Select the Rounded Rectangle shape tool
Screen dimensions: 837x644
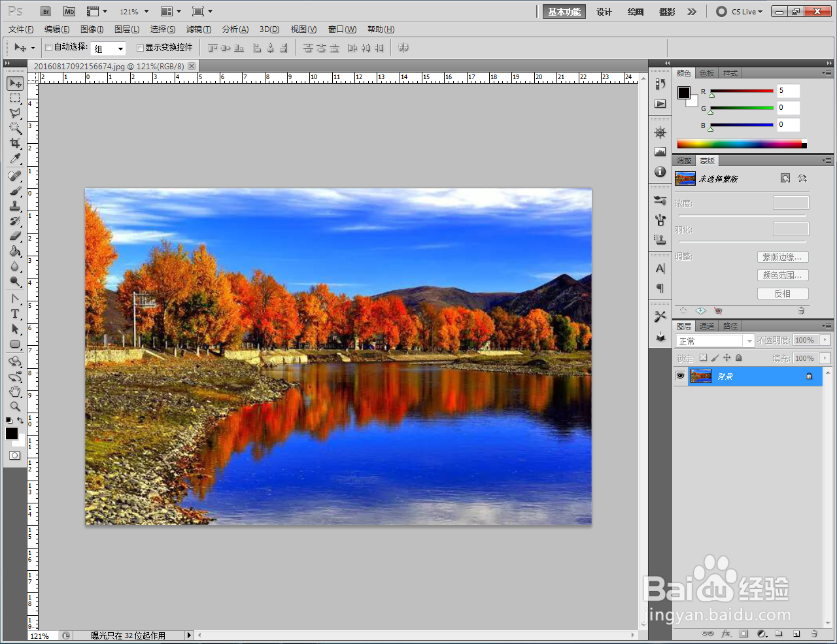click(15, 344)
